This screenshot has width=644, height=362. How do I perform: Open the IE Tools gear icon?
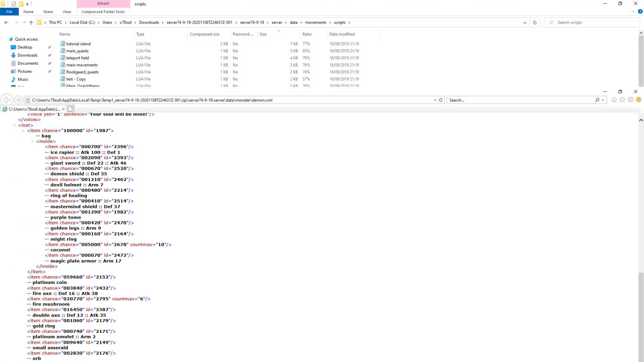pos(630,100)
